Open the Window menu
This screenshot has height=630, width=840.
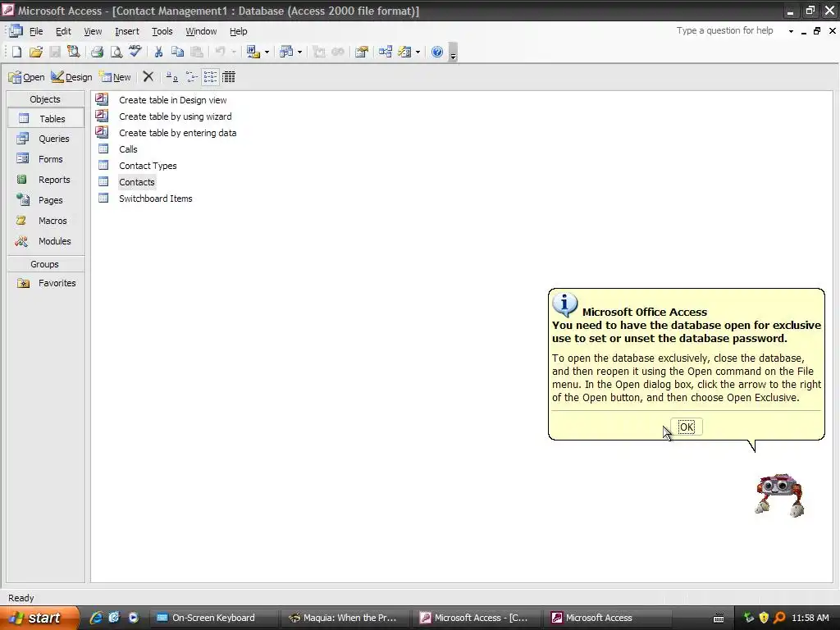click(x=201, y=31)
